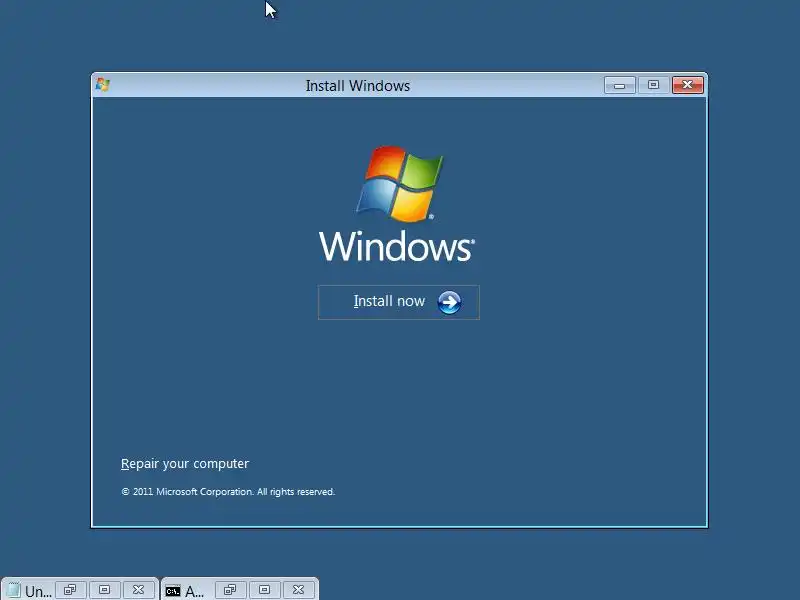Click the blue arrow icon beside Install now

[449, 303]
